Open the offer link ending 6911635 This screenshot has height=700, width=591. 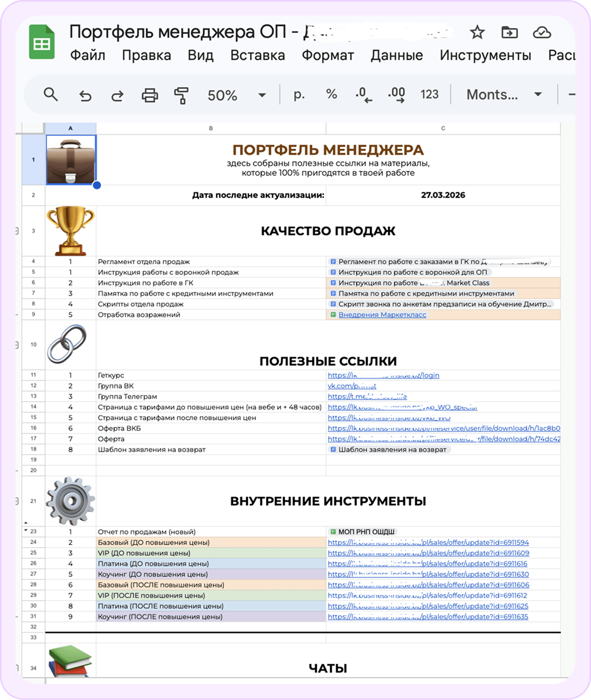[x=428, y=617]
